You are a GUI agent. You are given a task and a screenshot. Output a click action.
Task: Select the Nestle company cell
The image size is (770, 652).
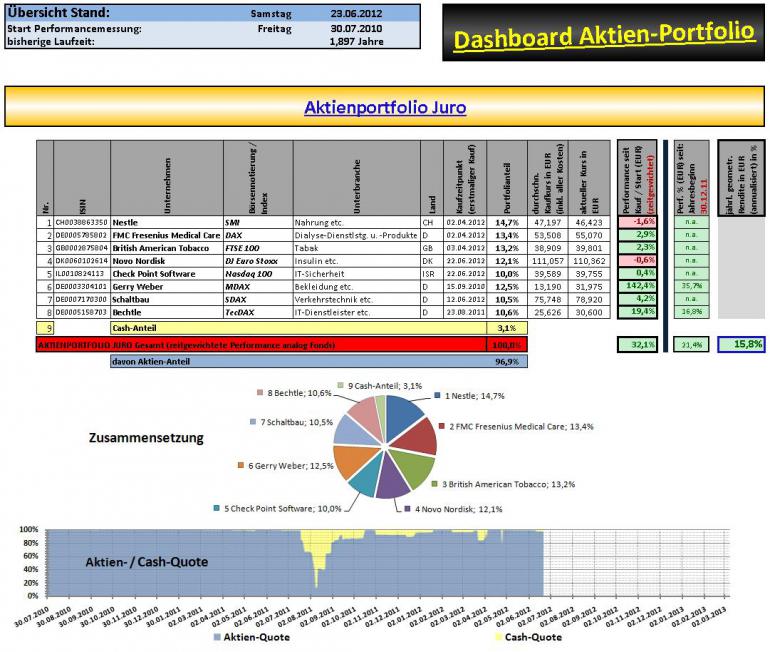point(167,222)
